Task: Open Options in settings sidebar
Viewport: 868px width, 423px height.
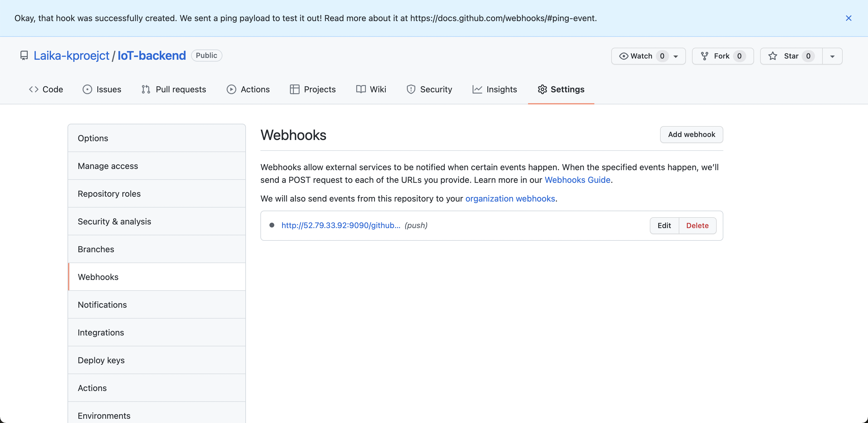Action: (x=157, y=138)
